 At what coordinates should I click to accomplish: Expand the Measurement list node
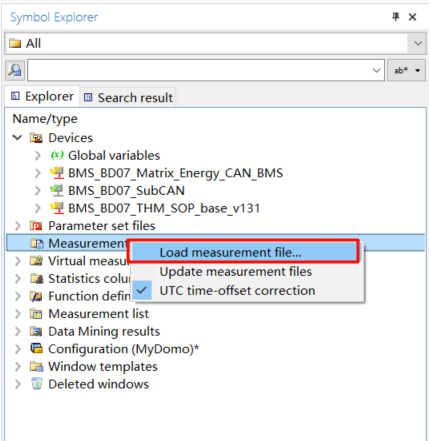coord(18,314)
